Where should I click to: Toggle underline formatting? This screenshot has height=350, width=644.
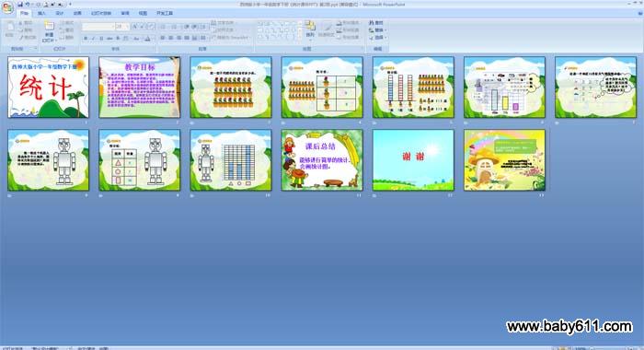click(x=101, y=39)
